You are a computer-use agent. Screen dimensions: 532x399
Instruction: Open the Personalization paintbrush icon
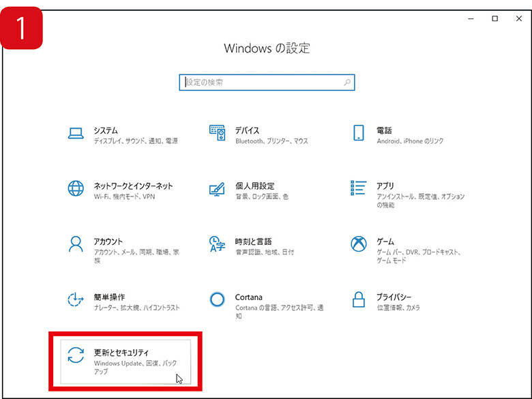click(217, 189)
